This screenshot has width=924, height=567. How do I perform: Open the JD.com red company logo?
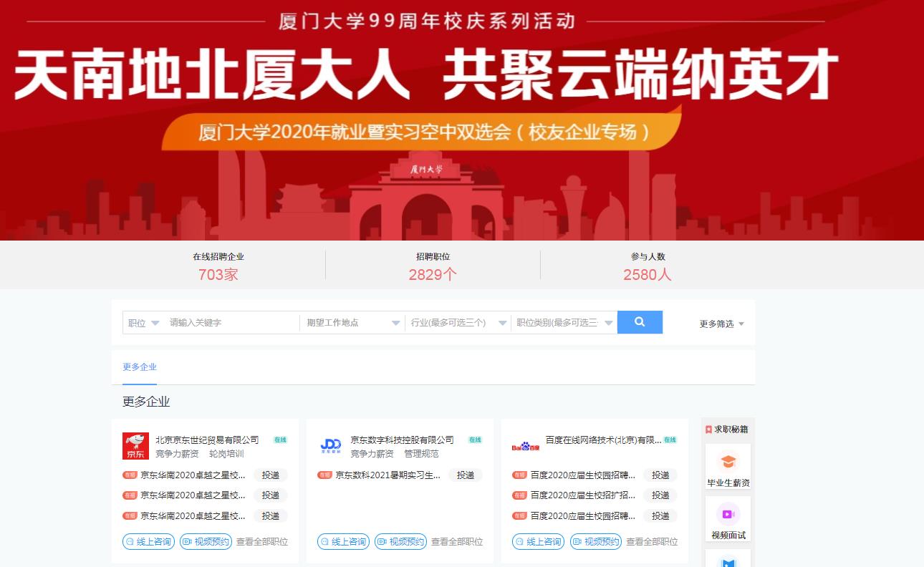coord(135,446)
